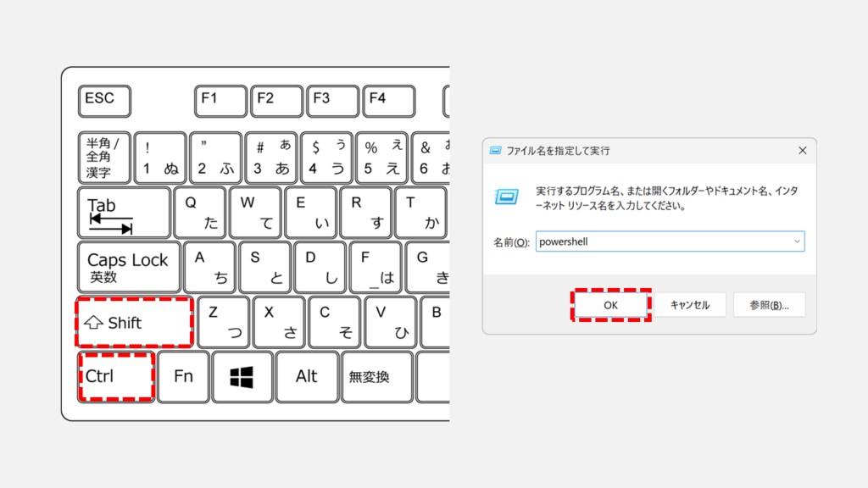Image resolution: width=868 pixels, height=488 pixels.
Task: Click the Fn key
Action: coord(183,377)
